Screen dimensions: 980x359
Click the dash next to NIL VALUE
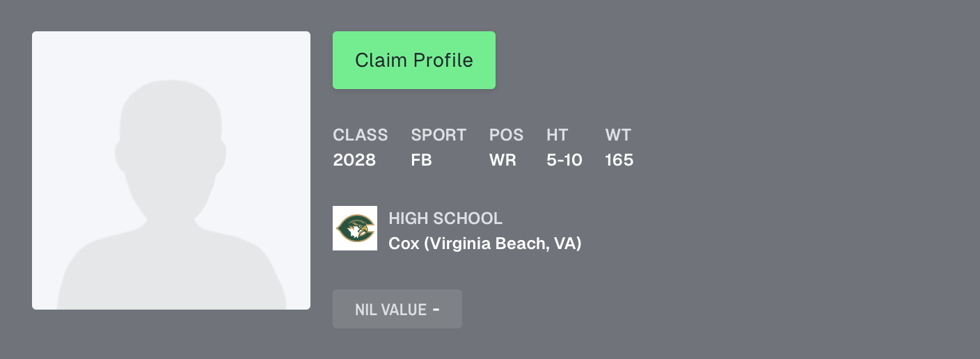(x=436, y=308)
